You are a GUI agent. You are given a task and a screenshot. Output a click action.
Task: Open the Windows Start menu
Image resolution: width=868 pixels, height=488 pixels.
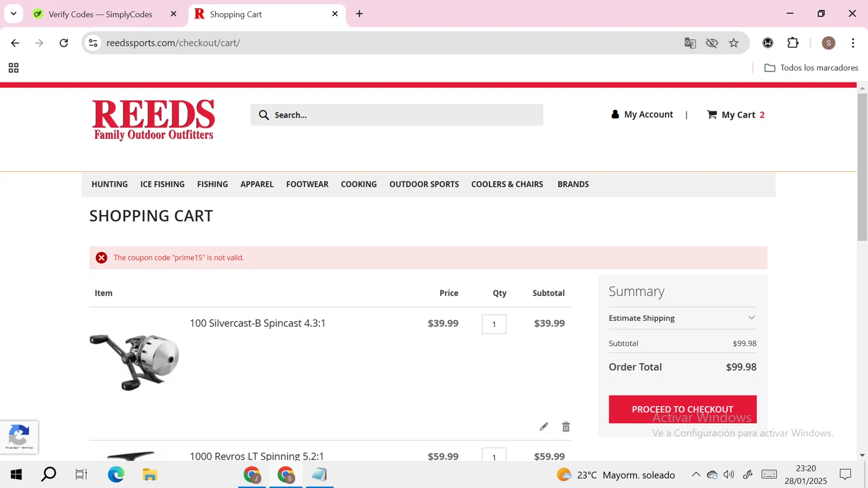tap(16, 475)
